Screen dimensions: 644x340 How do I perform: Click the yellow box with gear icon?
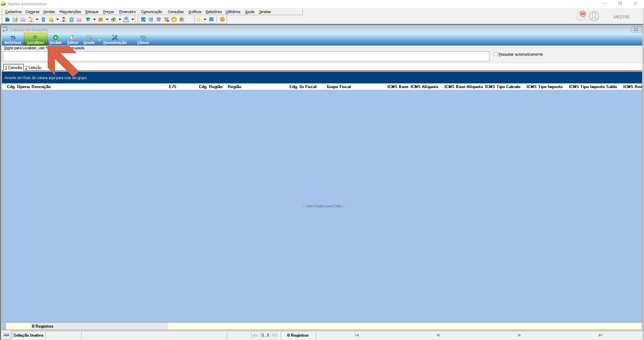tap(51, 19)
